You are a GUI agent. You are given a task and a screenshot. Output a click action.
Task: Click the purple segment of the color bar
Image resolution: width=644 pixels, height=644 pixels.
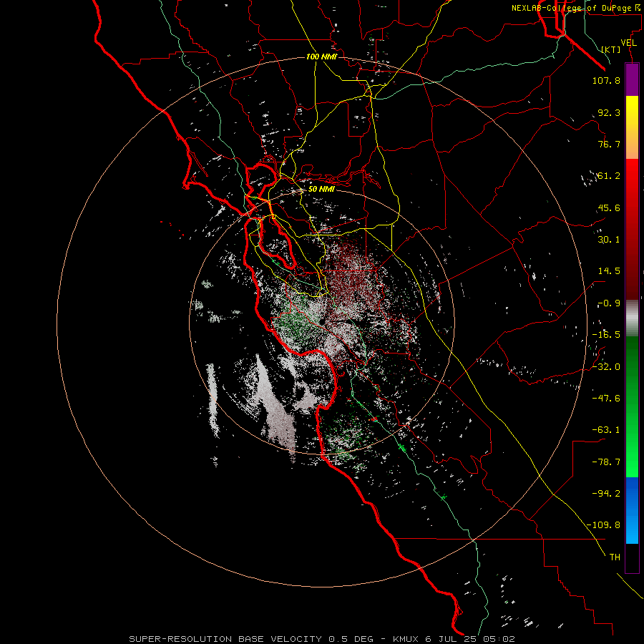(632, 79)
